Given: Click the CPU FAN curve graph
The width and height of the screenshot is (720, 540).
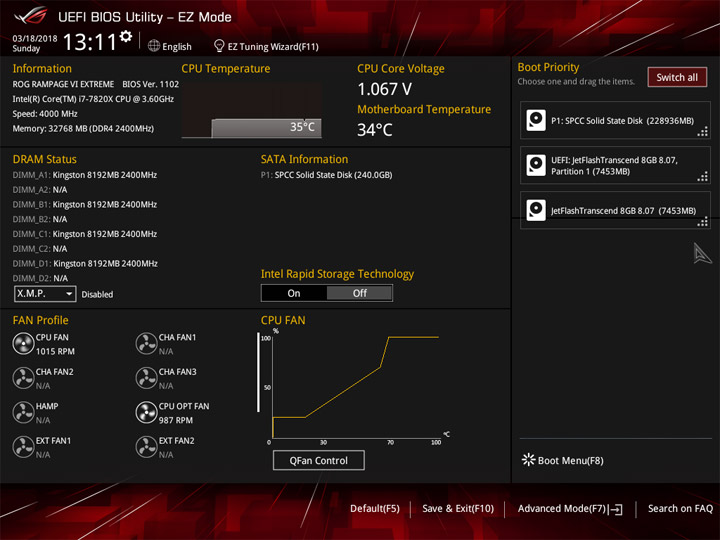Looking at the screenshot, I should [354, 386].
